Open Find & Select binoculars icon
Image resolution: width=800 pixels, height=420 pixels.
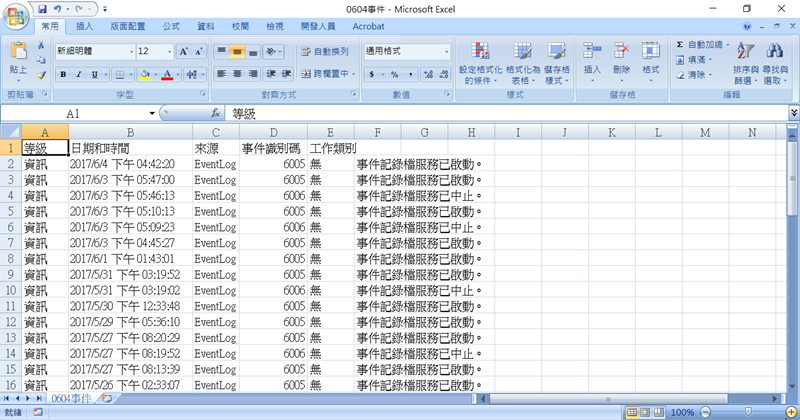coord(774,63)
